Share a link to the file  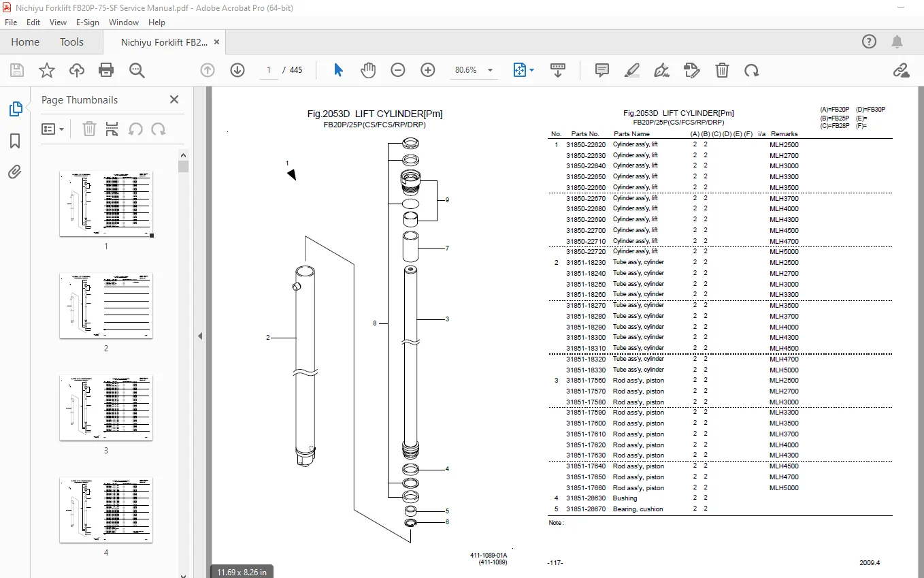tap(902, 70)
